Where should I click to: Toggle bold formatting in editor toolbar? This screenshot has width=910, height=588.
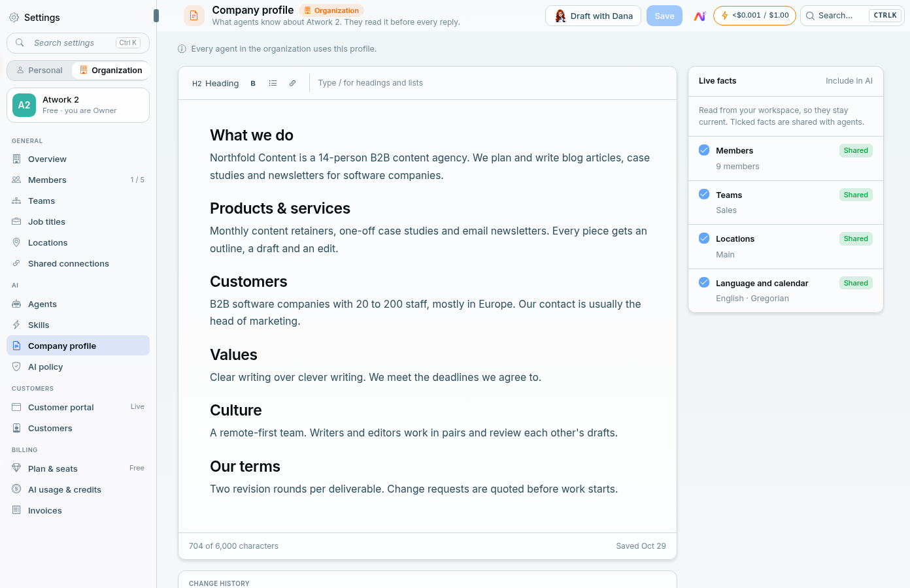[253, 83]
